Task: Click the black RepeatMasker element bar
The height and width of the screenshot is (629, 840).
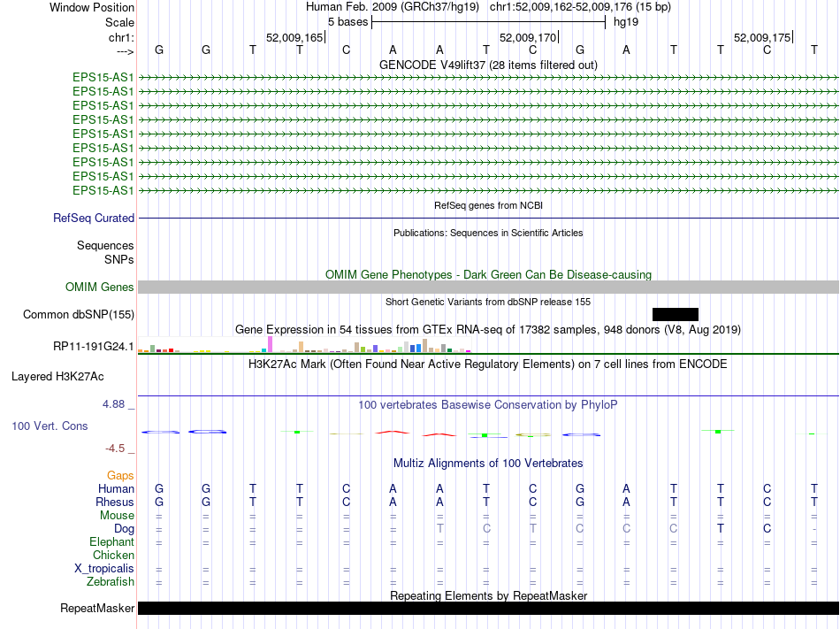Action: click(488, 608)
